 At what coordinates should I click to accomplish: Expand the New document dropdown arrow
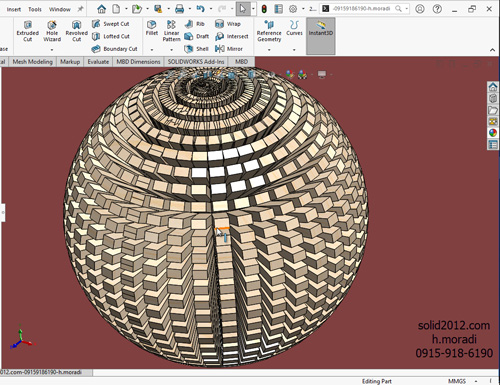click(126, 9)
